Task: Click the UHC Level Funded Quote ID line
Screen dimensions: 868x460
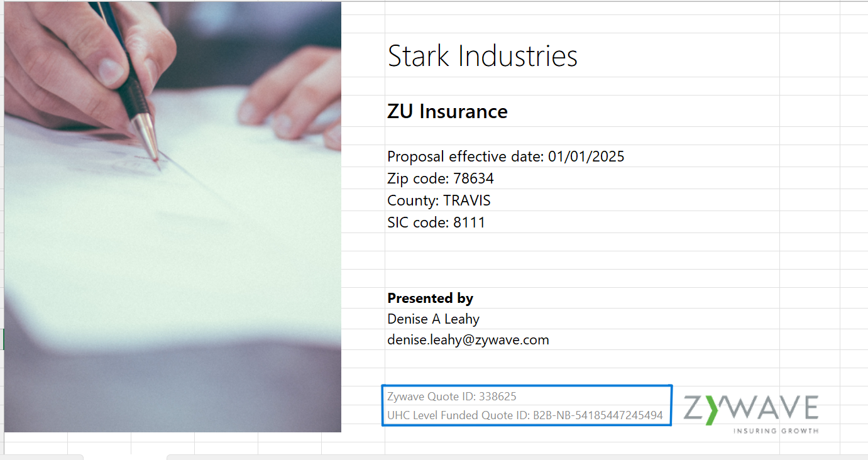Action: pos(524,415)
